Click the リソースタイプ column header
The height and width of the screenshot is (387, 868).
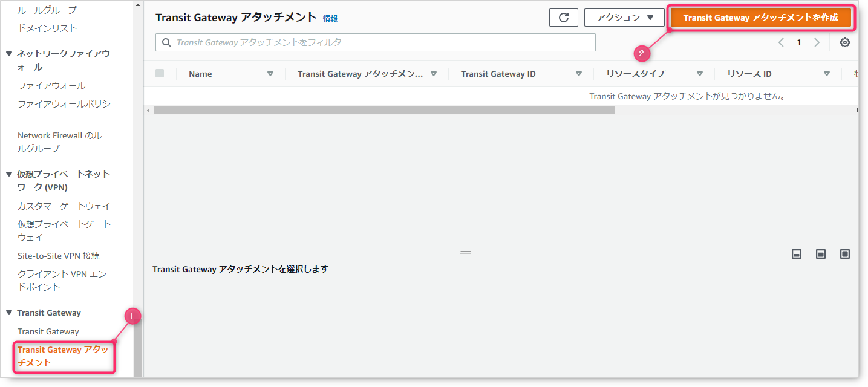pyautogui.click(x=635, y=74)
